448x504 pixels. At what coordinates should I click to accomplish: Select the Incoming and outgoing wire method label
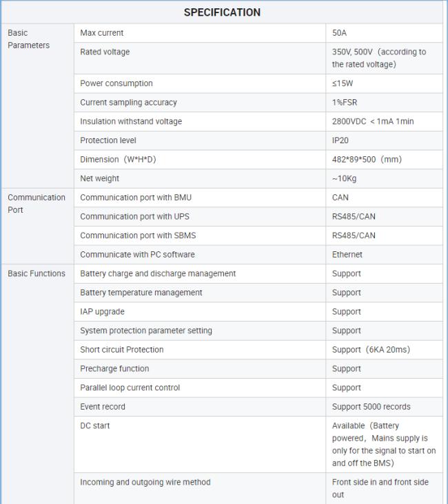tap(145, 482)
